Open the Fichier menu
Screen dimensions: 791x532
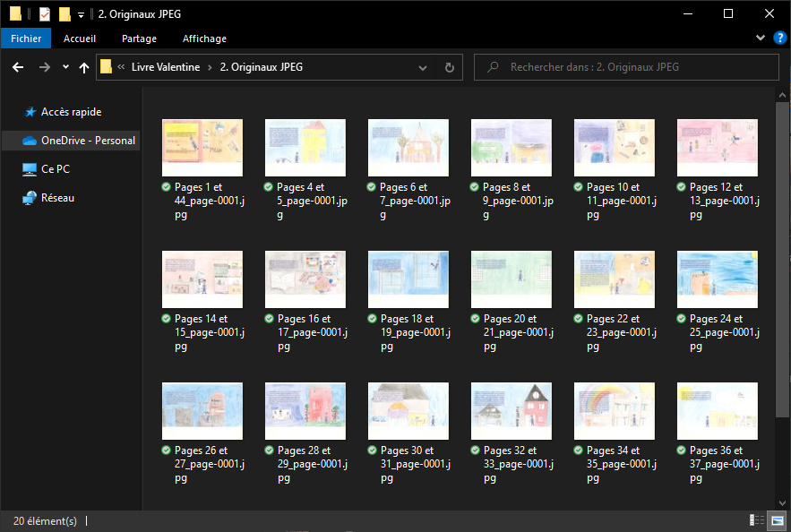[26, 39]
